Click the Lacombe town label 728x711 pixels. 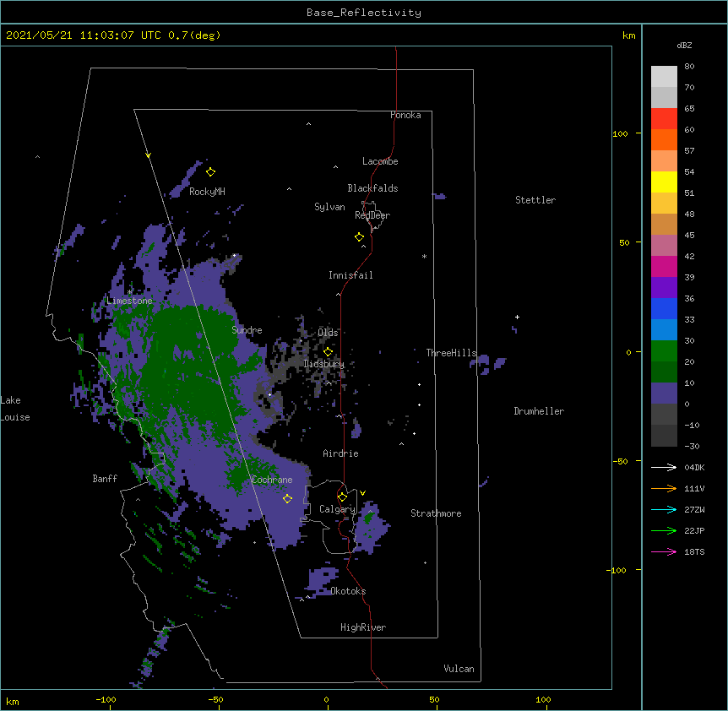point(380,161)
